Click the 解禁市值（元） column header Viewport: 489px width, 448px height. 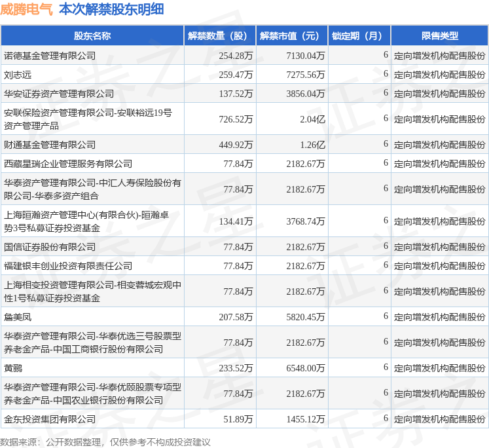click(292, 36)
